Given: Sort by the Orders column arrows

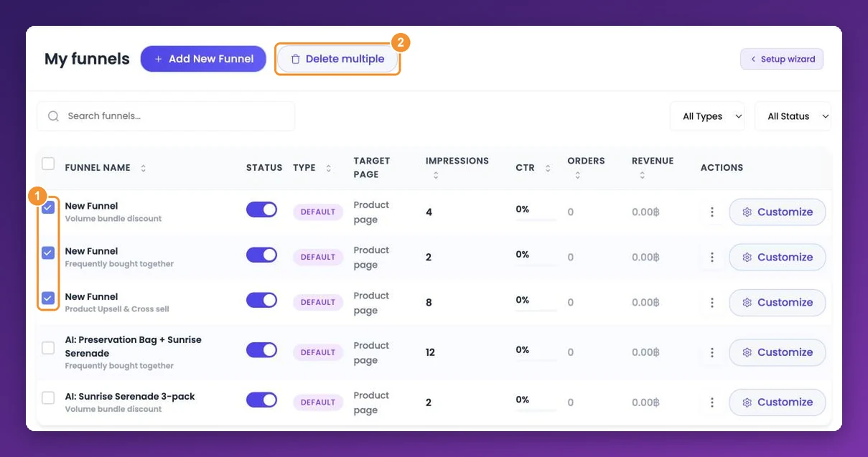Looking at the screenshot, I should tap(577, 175).
